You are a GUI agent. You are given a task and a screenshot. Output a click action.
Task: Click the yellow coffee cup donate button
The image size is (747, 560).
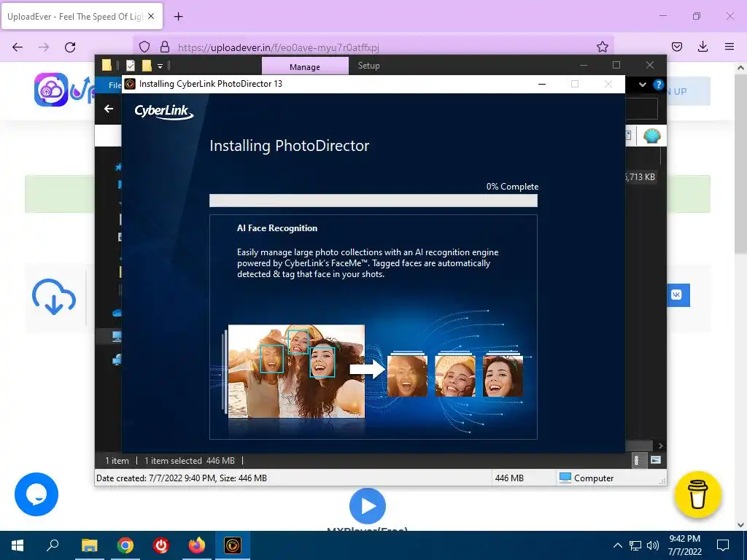pos(697,494)
